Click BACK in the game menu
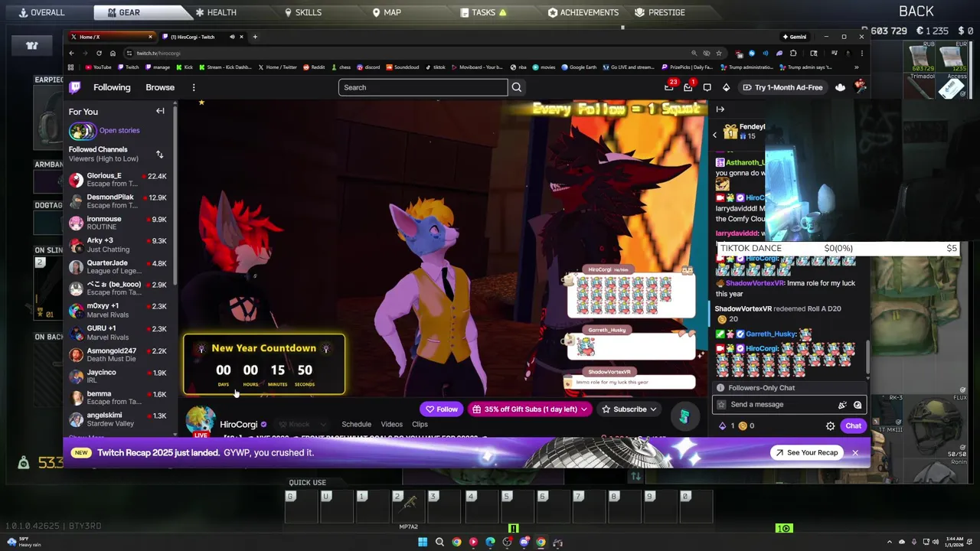 pyautogui.click(x=916, y=11)
